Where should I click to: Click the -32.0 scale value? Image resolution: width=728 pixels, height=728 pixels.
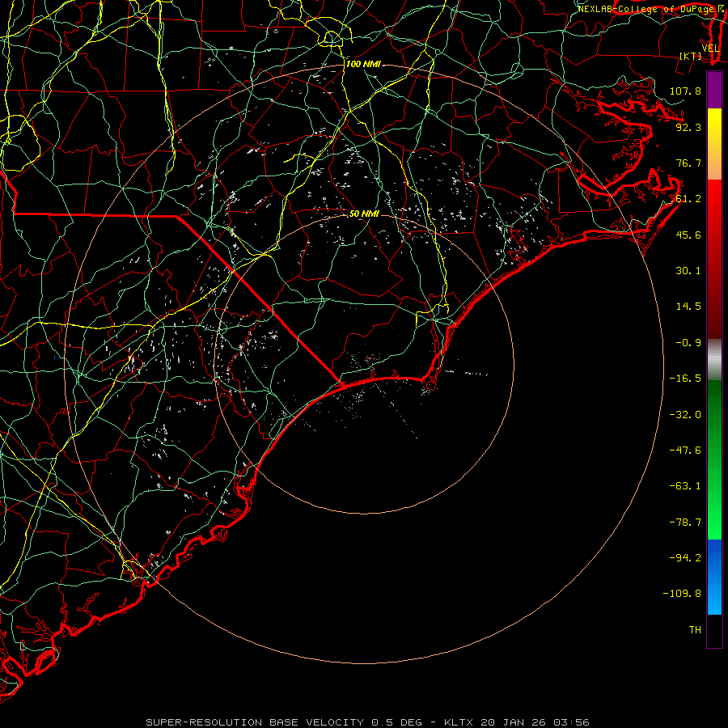pyautogui.click(x=685, y=415)
